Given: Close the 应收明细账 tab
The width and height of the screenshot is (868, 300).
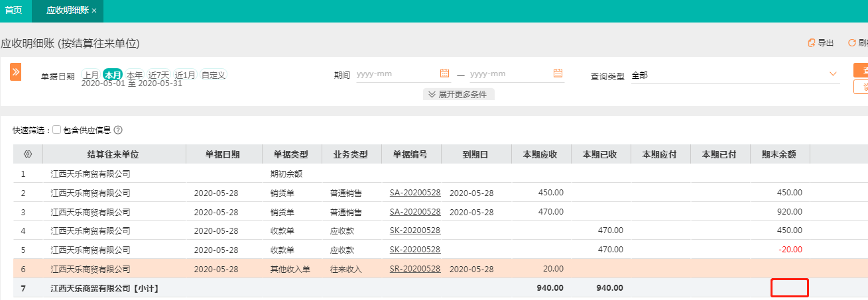Looking at the screenshot, I should [x=94, y=11].
